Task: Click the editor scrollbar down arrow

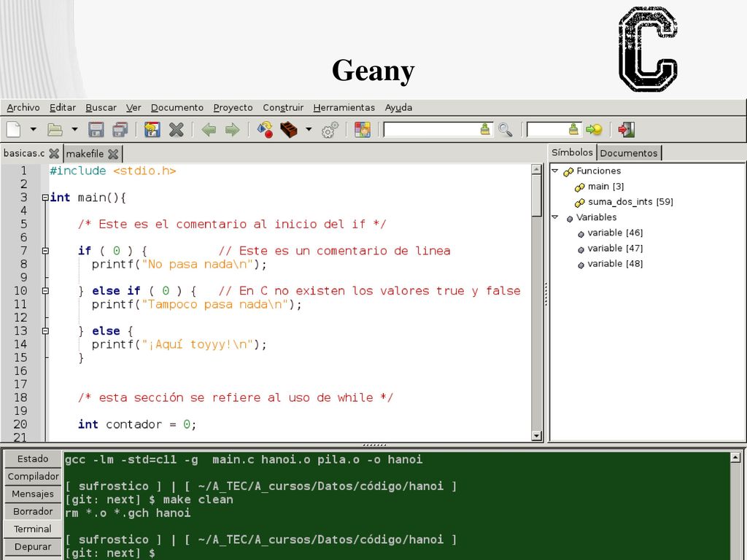Action: point(536,435)
